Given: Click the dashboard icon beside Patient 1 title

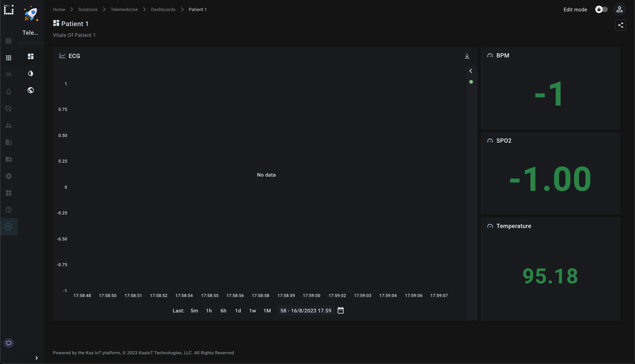Looking at the screenshot, I should click(56, 23).
